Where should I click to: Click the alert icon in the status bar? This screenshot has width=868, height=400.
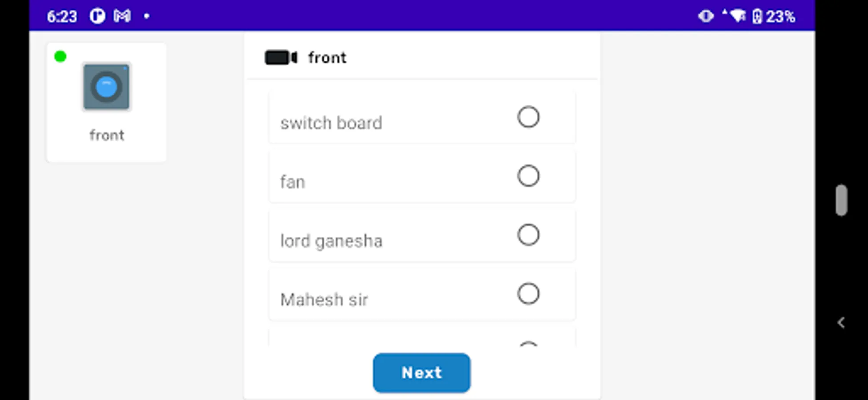point(706,16)
